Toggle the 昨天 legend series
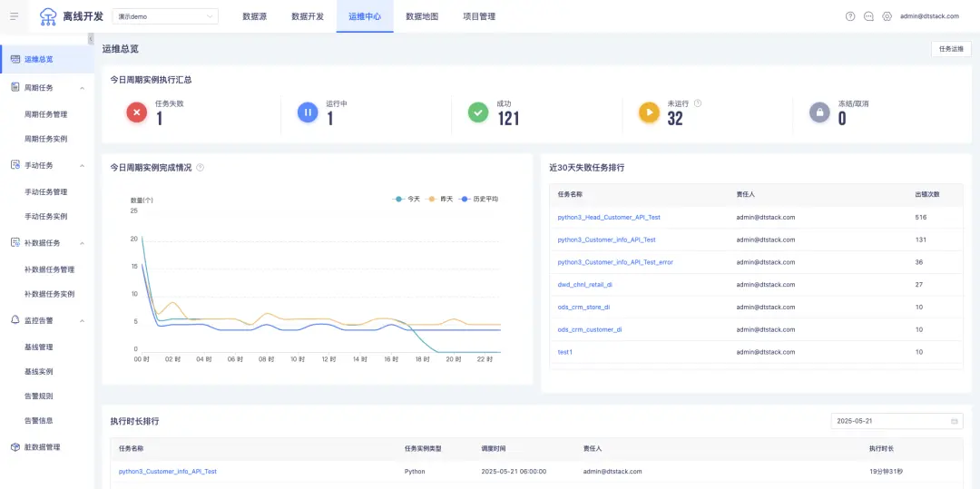 (439, 199)
